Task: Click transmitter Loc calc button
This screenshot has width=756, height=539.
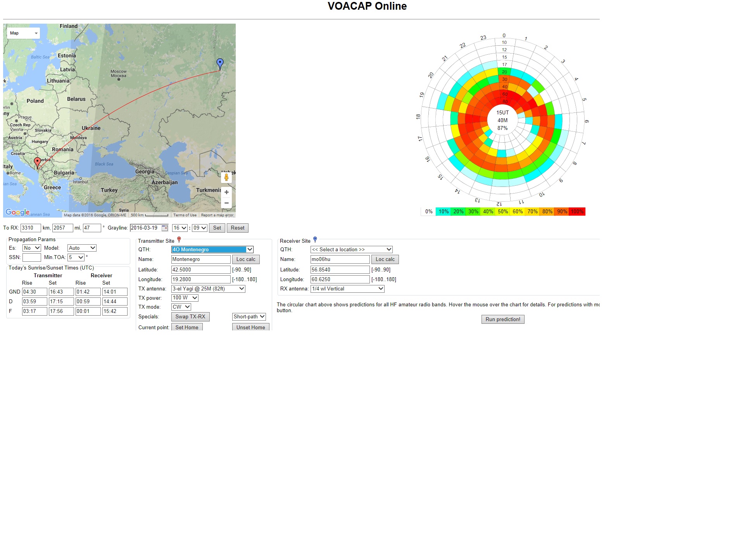Action: coord(246,259)
